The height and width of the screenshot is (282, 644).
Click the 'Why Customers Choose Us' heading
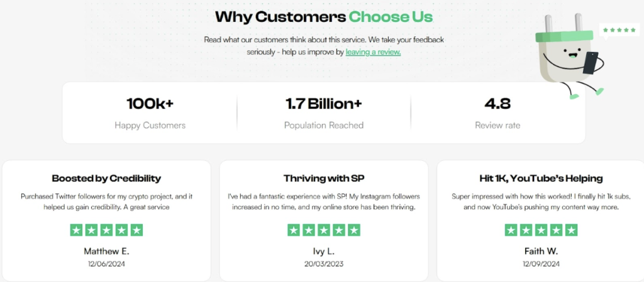point(324,16)
